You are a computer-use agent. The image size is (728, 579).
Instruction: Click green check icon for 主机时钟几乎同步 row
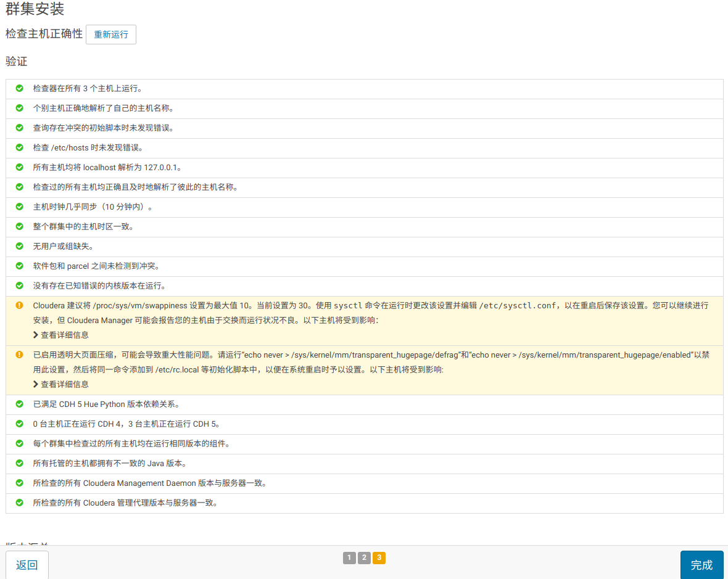[20, 207]
